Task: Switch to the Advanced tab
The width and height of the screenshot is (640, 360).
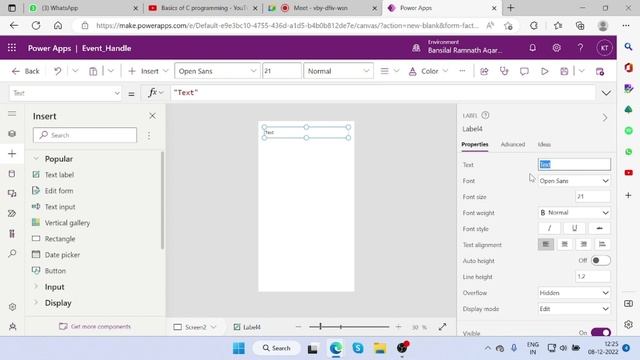Action: 513,144
